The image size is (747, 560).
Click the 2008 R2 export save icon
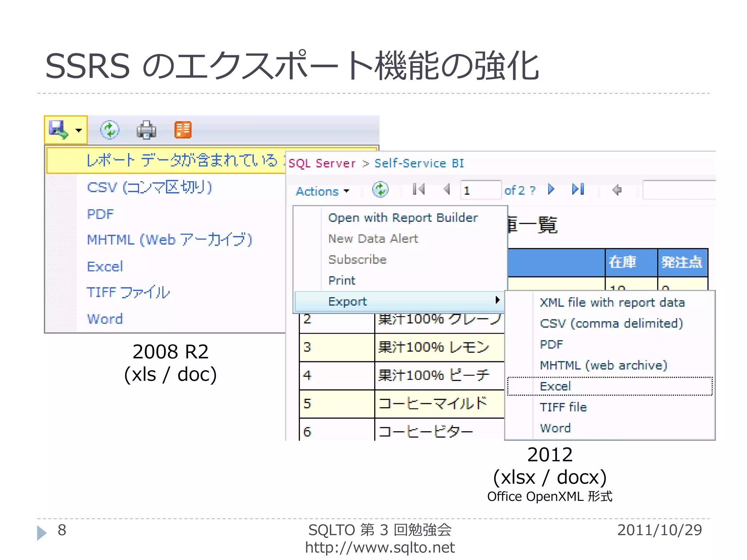59,130
